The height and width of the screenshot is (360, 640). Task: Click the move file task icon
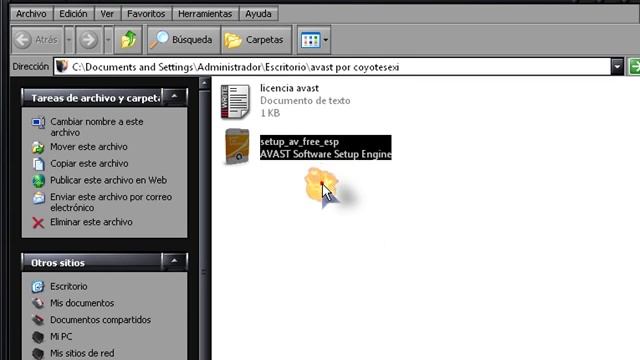tap(38, 147)
